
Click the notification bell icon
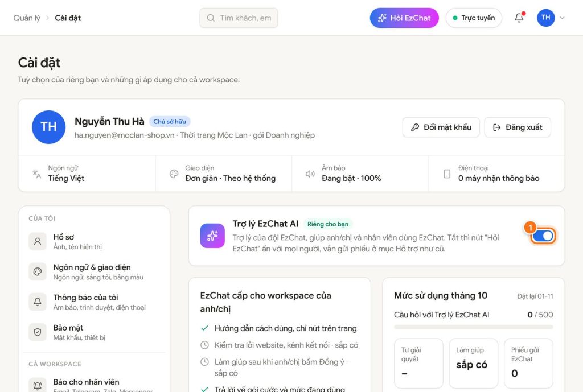coord(519,18)
